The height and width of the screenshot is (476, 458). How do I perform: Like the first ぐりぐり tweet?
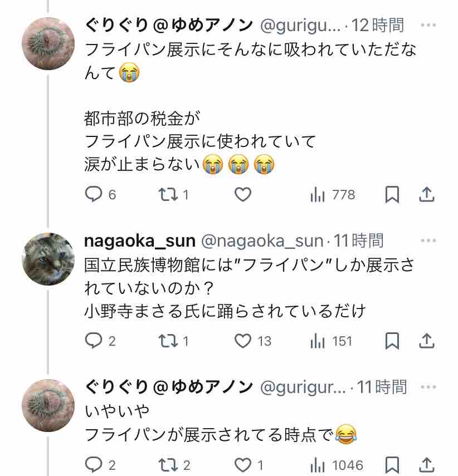(x=242, y=194)
